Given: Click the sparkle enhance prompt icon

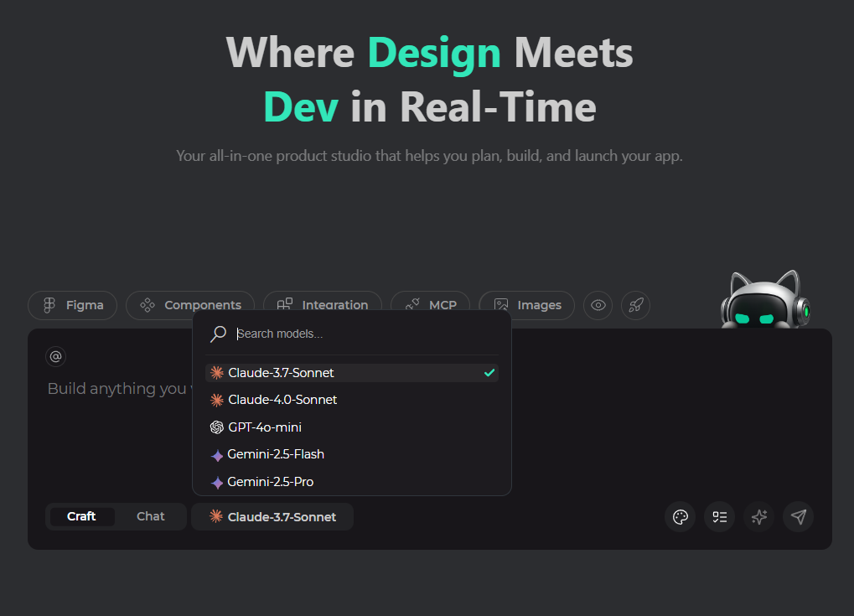Looking at the screenshot, I should [x=758, y=517].
